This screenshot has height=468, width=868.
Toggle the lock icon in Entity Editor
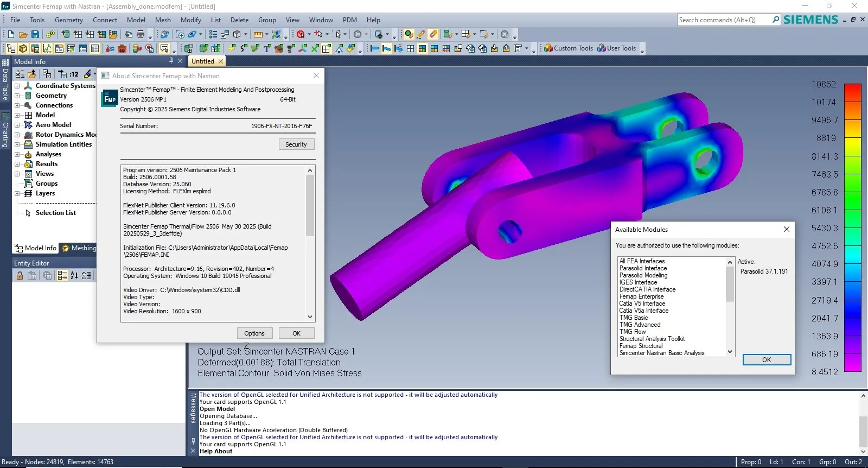20,276
